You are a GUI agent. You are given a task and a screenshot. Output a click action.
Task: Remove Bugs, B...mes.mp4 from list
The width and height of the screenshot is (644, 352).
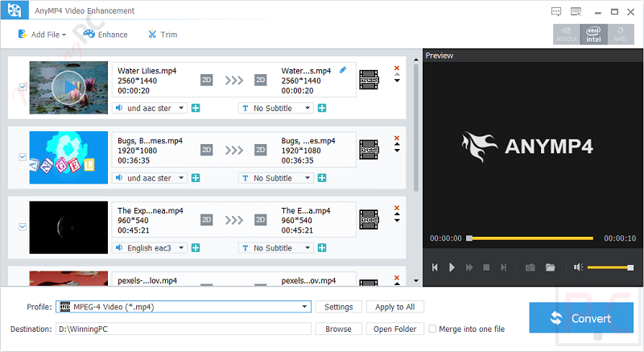(397, 138)
